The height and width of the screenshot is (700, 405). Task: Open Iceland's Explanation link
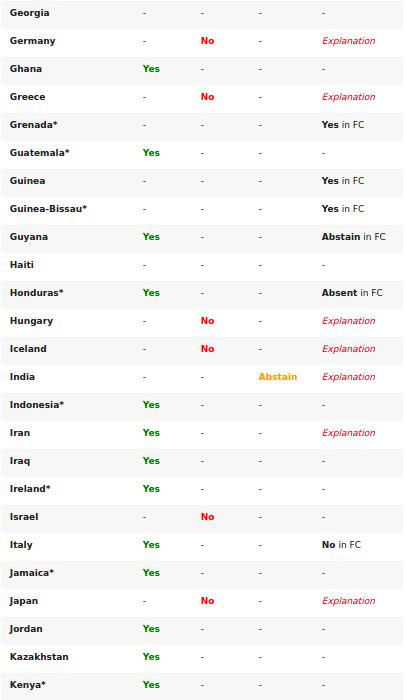pyautogui.click(x=348, y=349)
